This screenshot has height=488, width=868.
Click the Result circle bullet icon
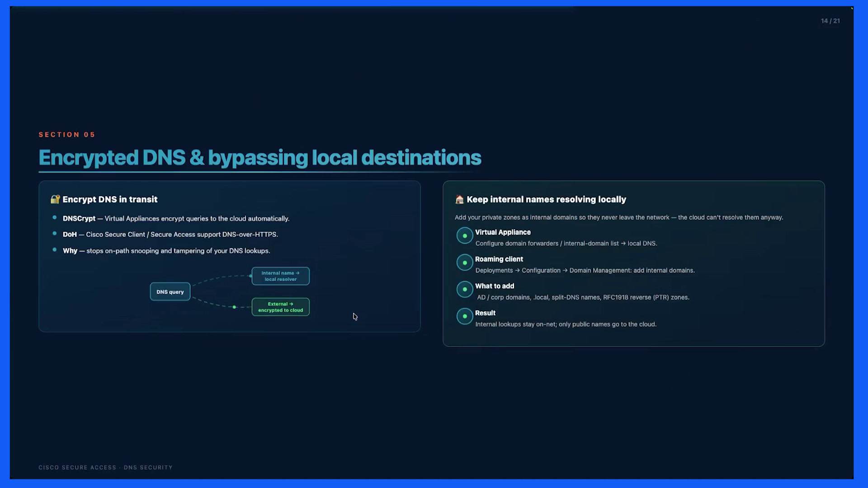pyautogui.click(x=464, y=316)
